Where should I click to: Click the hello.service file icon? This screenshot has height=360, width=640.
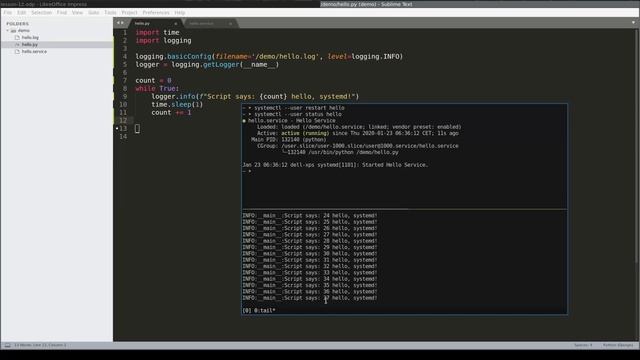(17, 52)
